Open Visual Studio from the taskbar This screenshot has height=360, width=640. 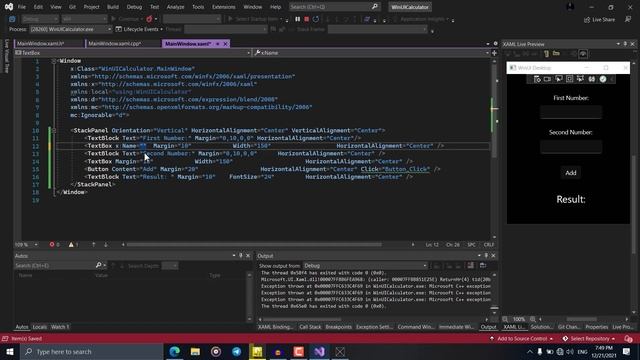pyautogui.click(x=319, y=351)
